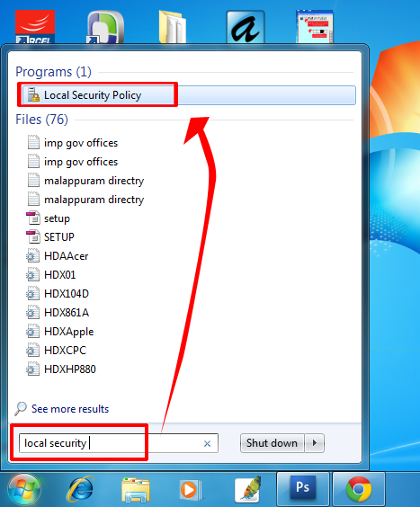Open Windows Explorer from the taskbar
The width and height of the screenshot is (420, 507).
[136, 490]
